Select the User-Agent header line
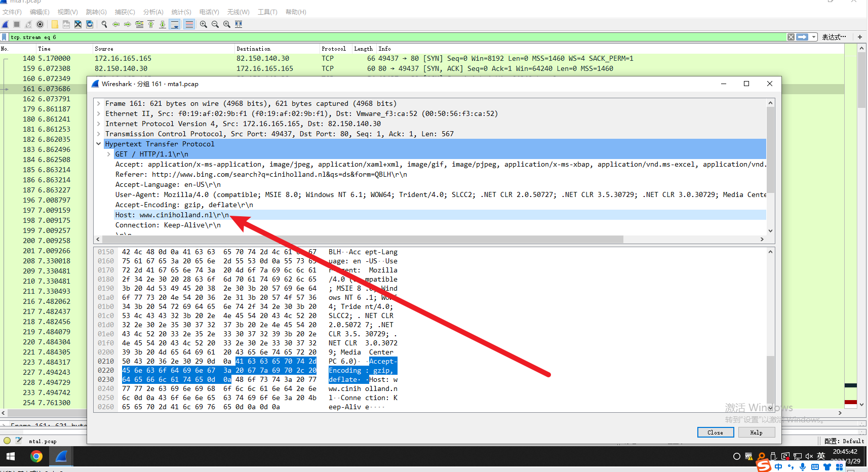868x472 pixels. click(440, 194)
